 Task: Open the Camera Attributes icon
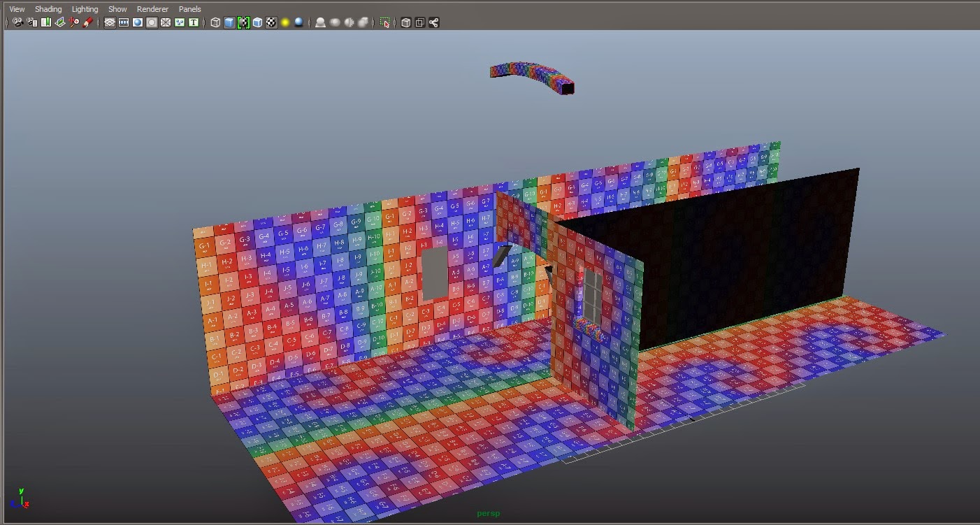point(31,22)
